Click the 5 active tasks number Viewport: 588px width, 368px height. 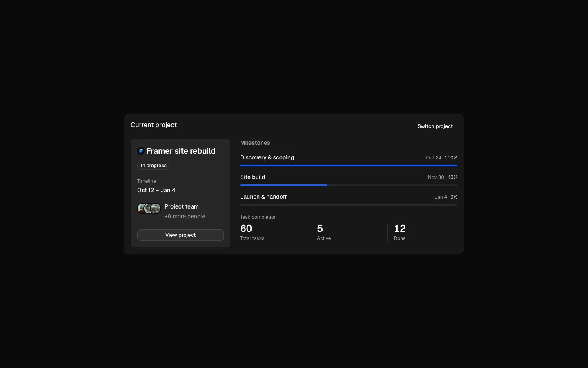[320, 229]
